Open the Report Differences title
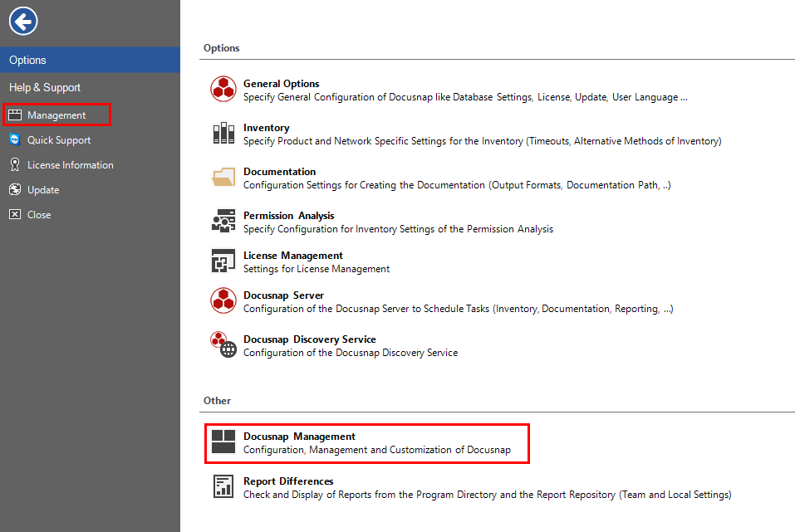The image size is (795, 532). (x=288, y=481)
